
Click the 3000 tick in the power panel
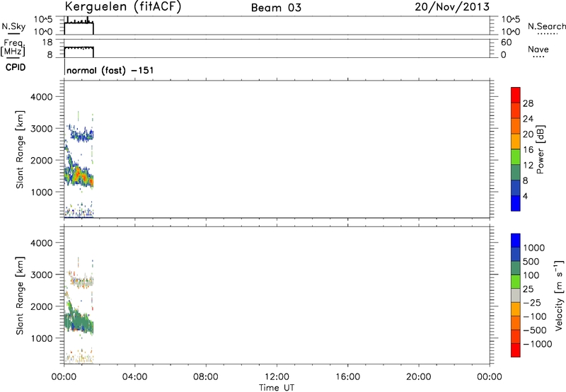pos(42,129)
